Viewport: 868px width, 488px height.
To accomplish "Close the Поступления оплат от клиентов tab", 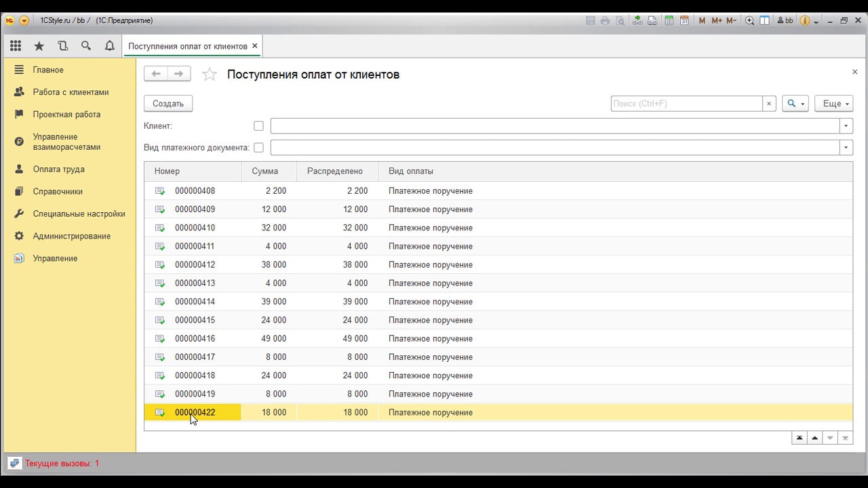I will pyautogui.click(x=255, y=46).
